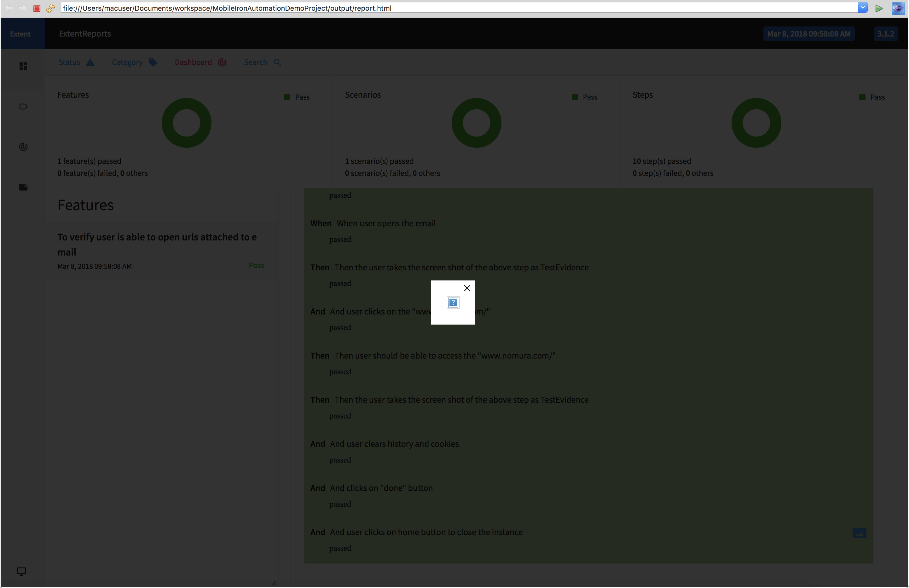The height and width of the screenshot is (588, 909).
Task: Toggle Pass legend in Features chart
Action: 297,97
